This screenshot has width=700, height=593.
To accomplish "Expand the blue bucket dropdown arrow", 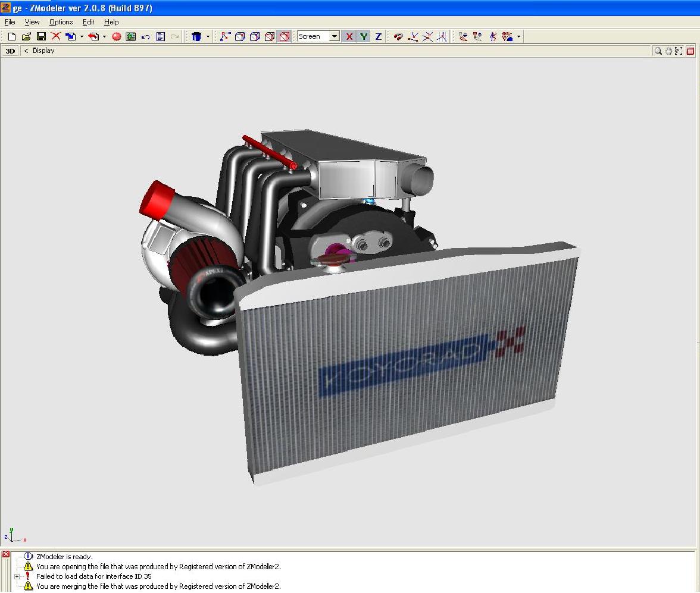I will (x=208, y=37).
